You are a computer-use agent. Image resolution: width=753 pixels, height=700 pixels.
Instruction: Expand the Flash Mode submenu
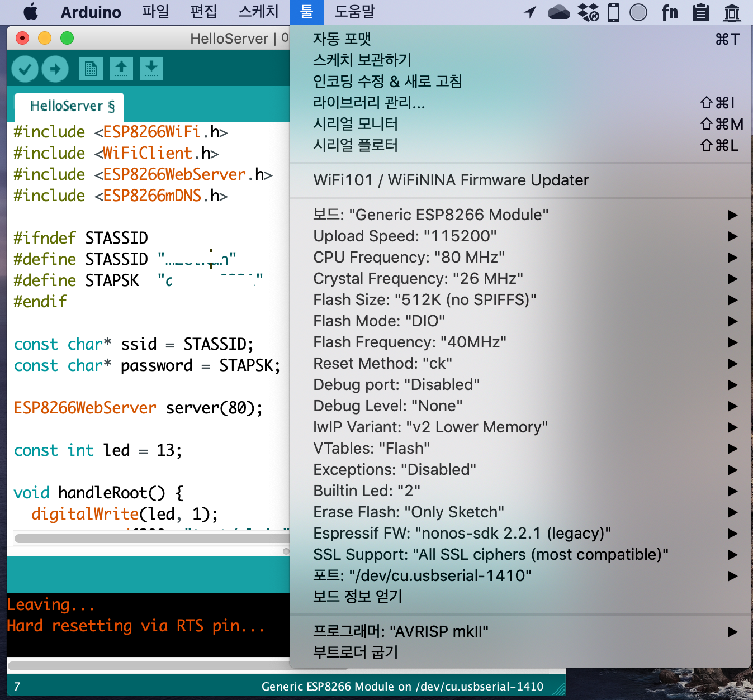520,321
